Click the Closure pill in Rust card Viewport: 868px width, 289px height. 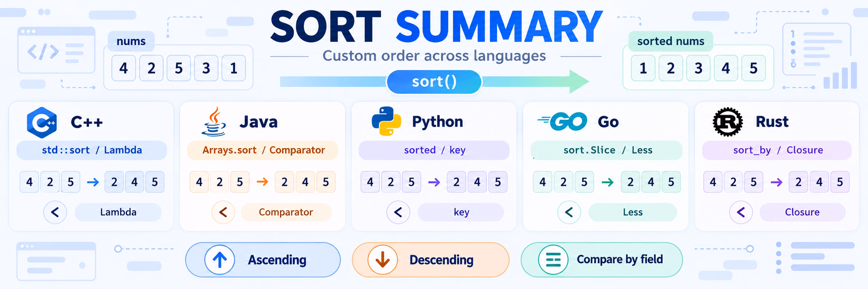coord(802,212)
